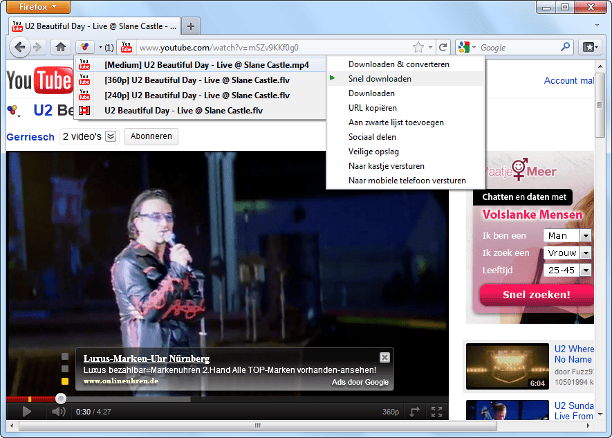Click the DownloadHelper colored balls toolbar icon
The width and height of the screenshot is (612, 438).
[x=85, y=48]
